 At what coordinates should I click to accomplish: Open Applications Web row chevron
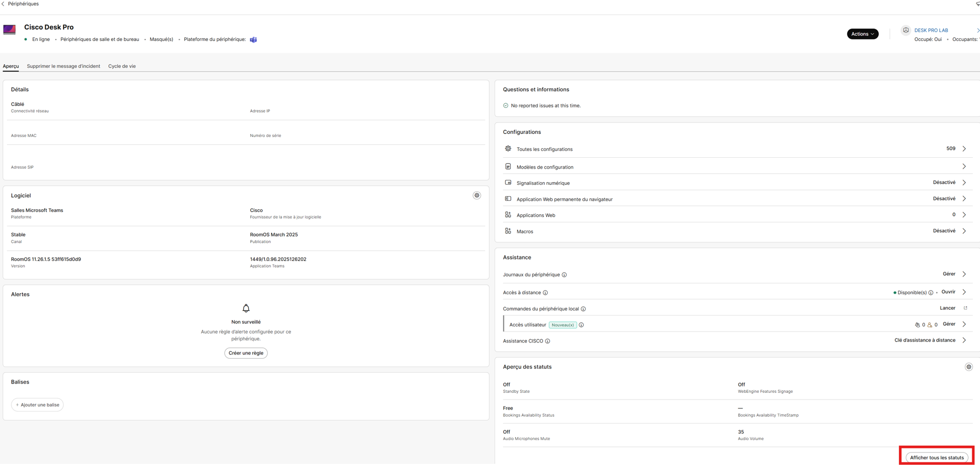(964, 215)
